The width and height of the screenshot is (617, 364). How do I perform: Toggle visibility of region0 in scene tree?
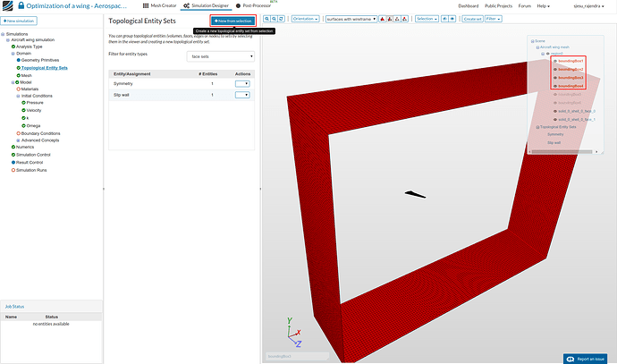click(x=547, y=53)
